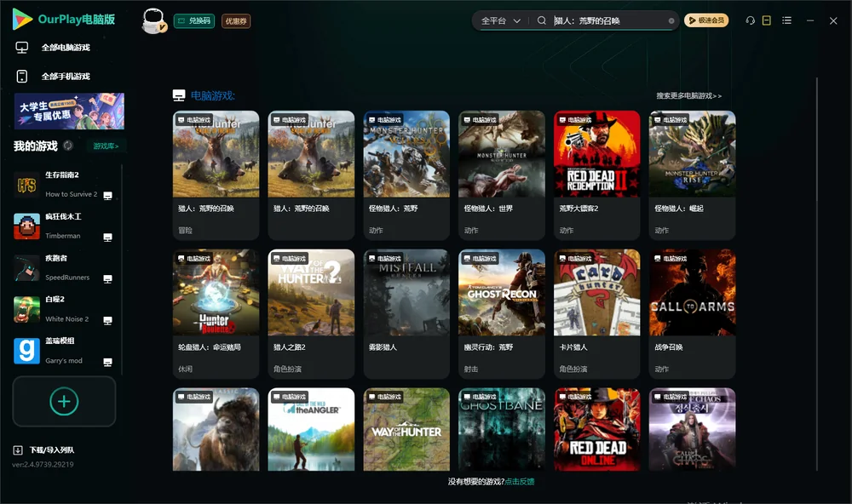
Task: Click the search magnifier icon
Action: pyautogui.click(x=541, y=20)
